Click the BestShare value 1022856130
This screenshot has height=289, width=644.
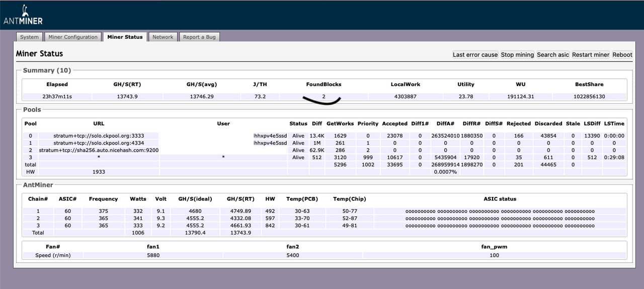pyautogui.click(x=589, y=97)
